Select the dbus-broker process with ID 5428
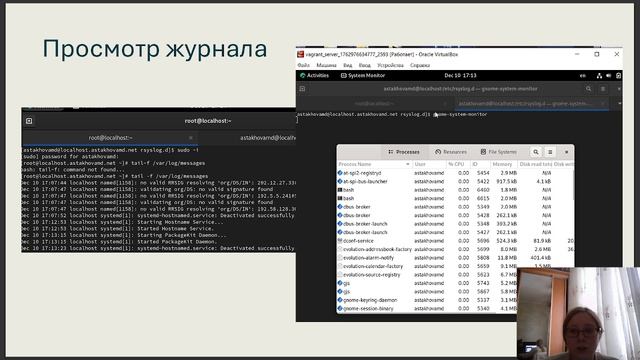The height and width of the screenshot is (360, 640). (x=455, y=215)
